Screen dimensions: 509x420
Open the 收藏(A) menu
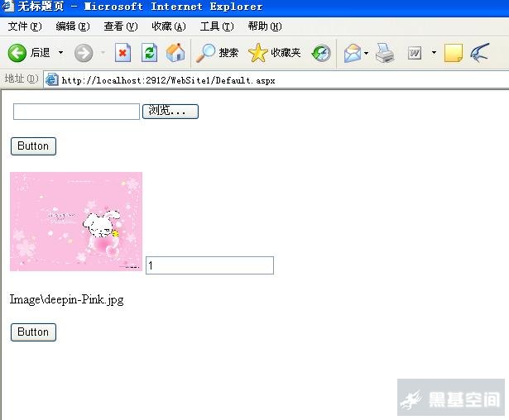169,26
